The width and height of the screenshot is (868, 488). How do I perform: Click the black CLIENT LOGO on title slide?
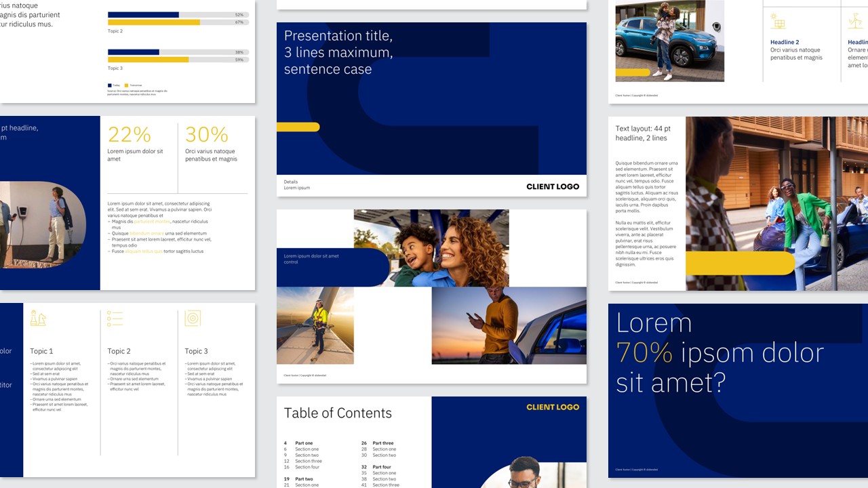coord(553,186)
